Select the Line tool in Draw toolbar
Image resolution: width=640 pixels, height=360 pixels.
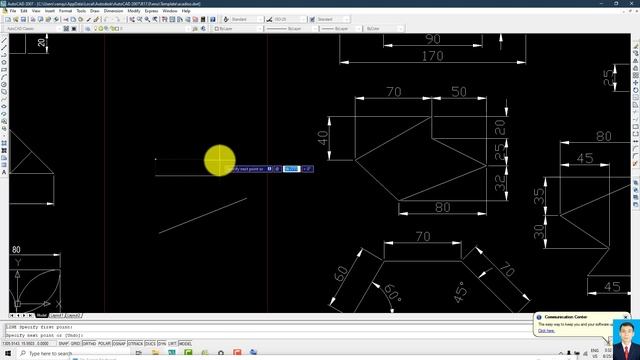[x=4, y=40]
